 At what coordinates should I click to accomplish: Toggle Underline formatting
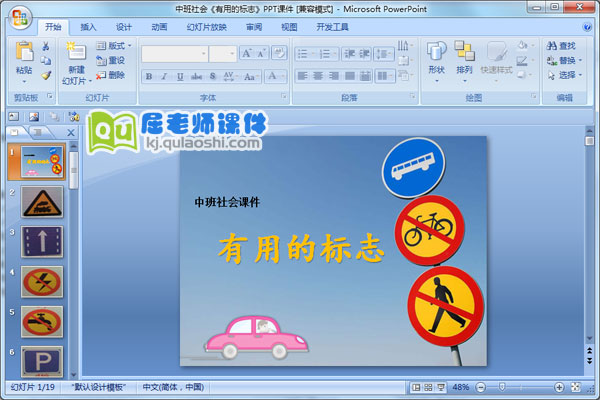point(180,76)
